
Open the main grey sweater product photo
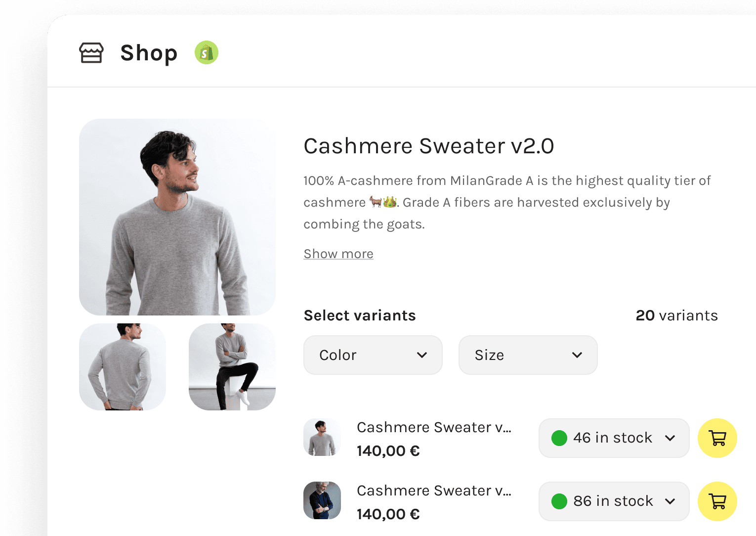tap(177, 217)
